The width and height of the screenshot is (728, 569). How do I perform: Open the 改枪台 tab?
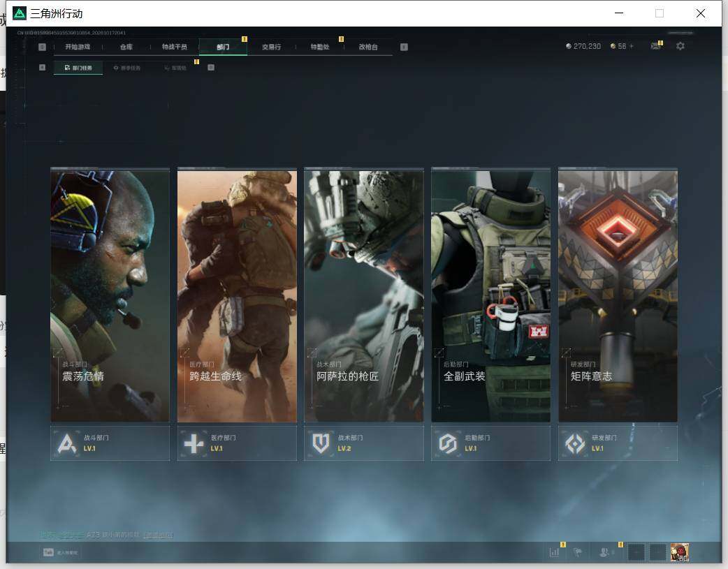pyautogui.click(x=368, y=47)
